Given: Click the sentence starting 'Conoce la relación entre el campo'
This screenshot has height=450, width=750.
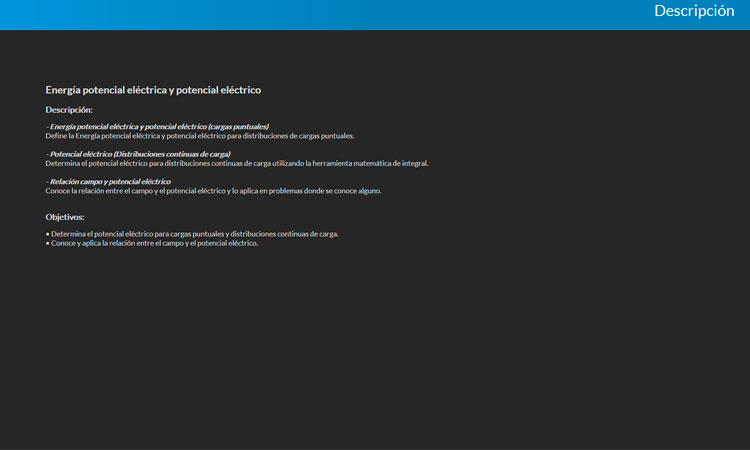Looking at the screenshot, I should 213,190.
